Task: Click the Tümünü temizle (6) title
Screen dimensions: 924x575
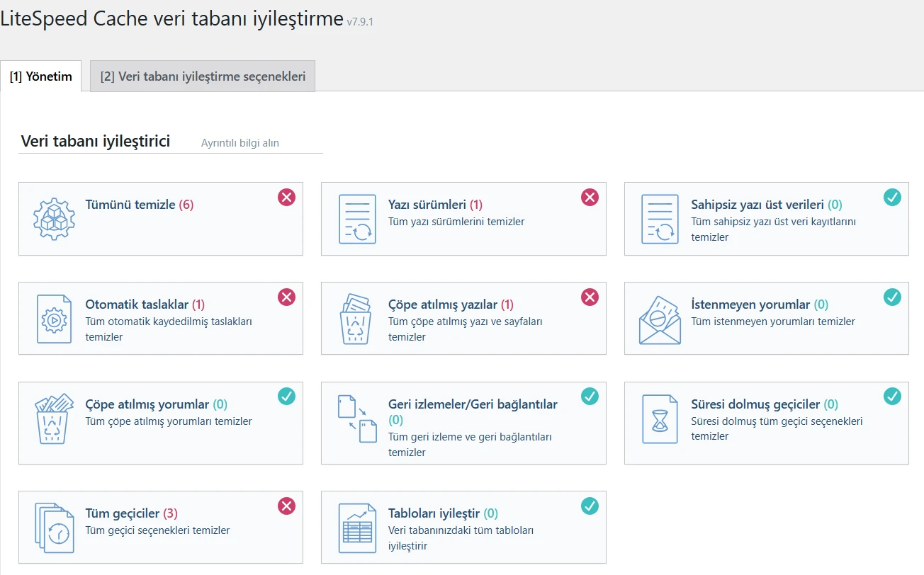Action: point(140,205)
